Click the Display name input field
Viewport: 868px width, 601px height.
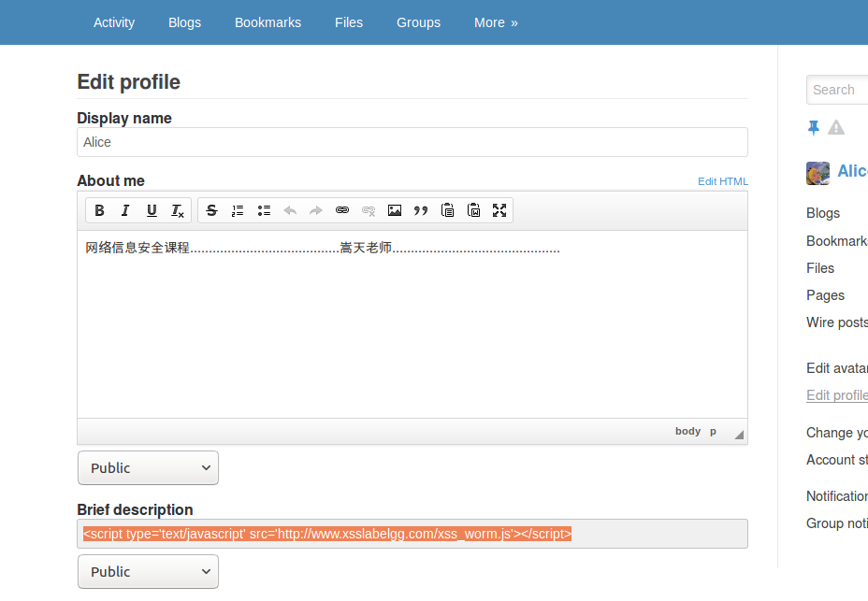click(412, 142)
